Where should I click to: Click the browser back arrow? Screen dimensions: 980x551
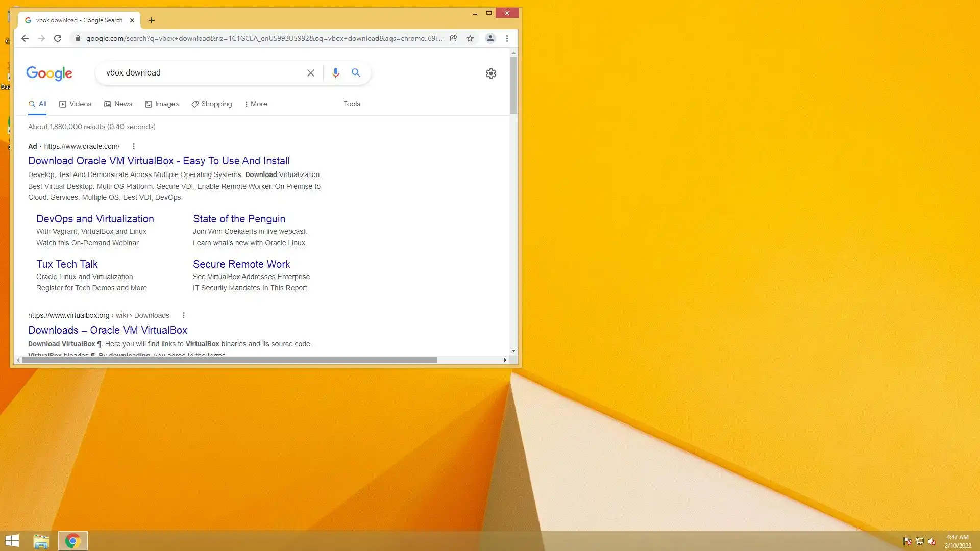tap(25, 38)
